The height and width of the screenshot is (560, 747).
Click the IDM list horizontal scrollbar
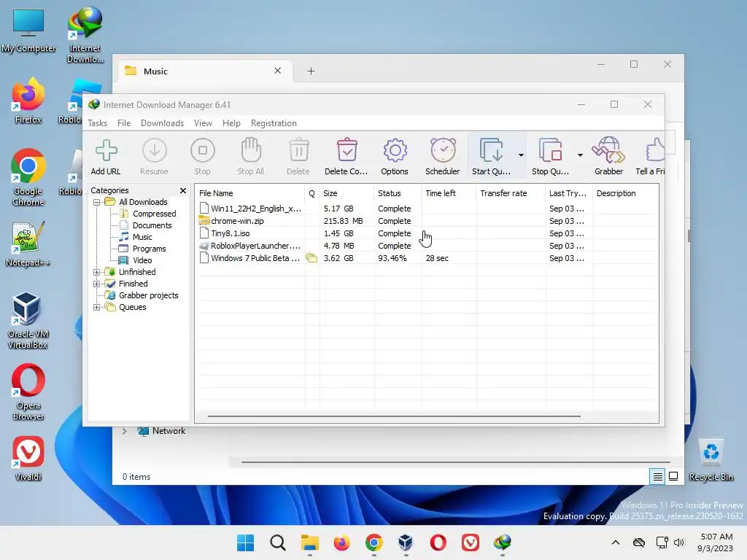[x=394, y=416]
